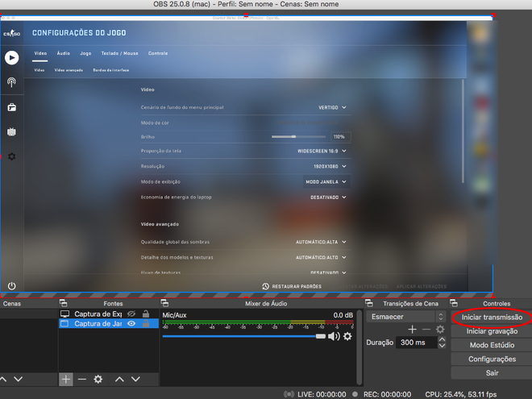Click the CS:GO power quit icon
Image resolution: width=532 pixels, height=399 pixels.
pos(11,285)
